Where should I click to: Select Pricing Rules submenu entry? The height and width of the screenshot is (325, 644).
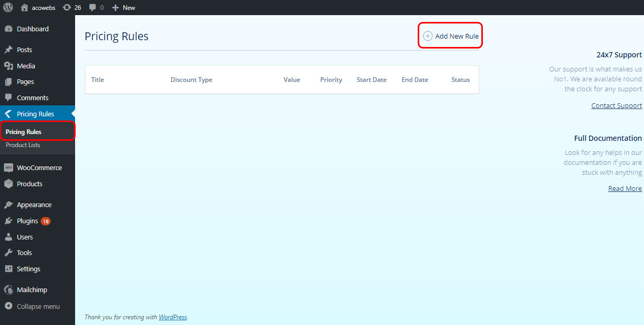click(x=23, y=132)
